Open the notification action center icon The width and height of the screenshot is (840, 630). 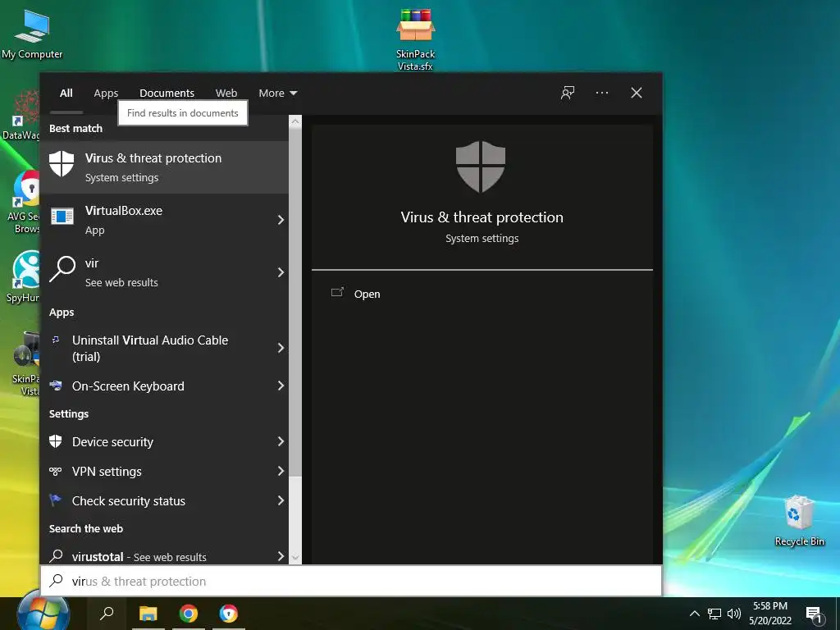[x=814, y=615]
